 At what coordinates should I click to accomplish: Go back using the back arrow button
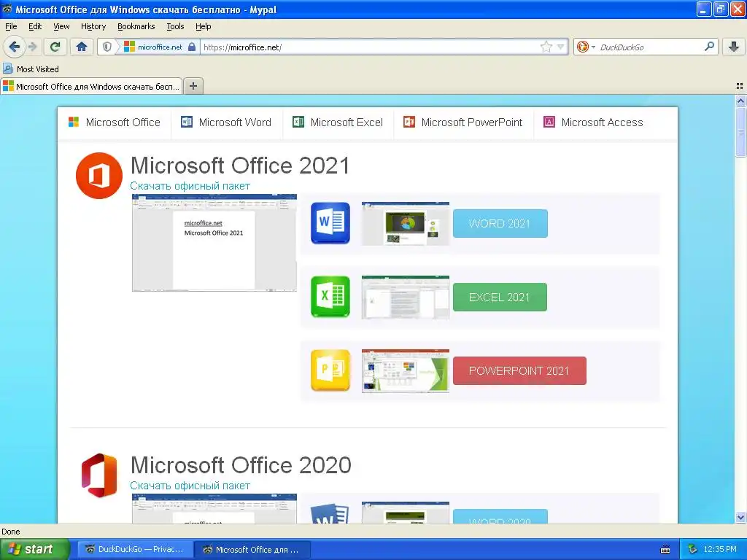tap(14, 47)
